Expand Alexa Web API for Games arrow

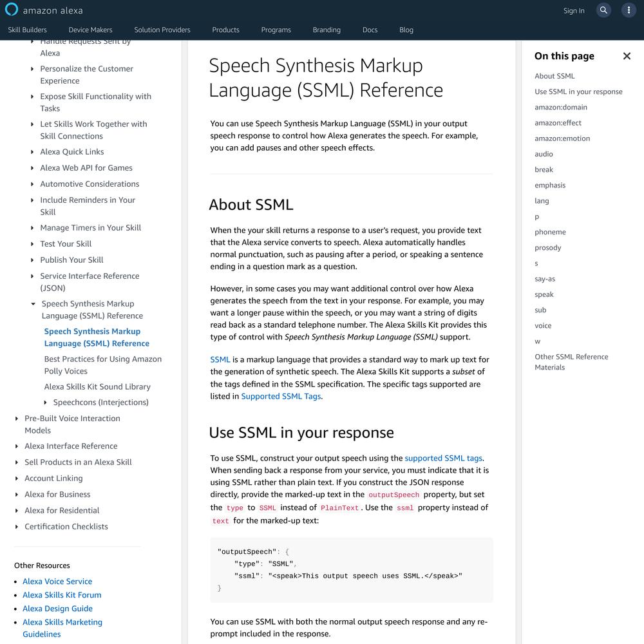(32, 168)
